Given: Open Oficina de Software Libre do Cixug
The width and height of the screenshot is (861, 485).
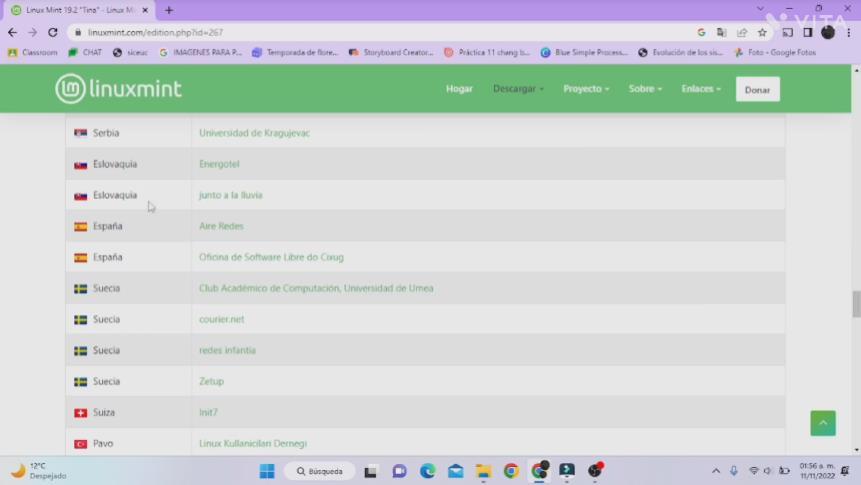Looking at the screenshot, I should 271,257.
